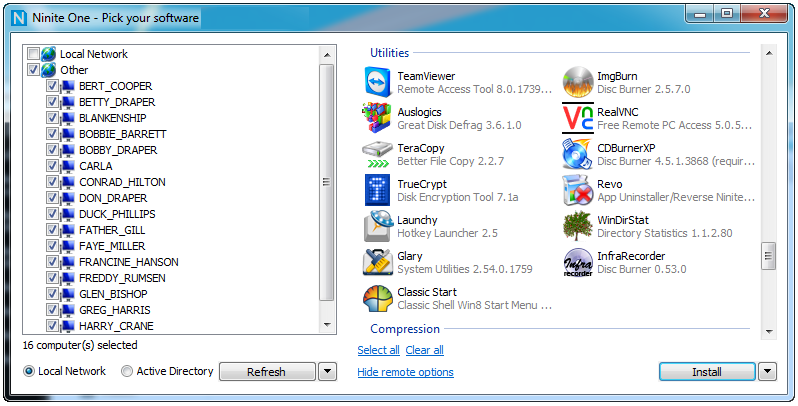798x406 pixels.
Task: Select the Classic Start icon
Action: [x=377, y=298]
